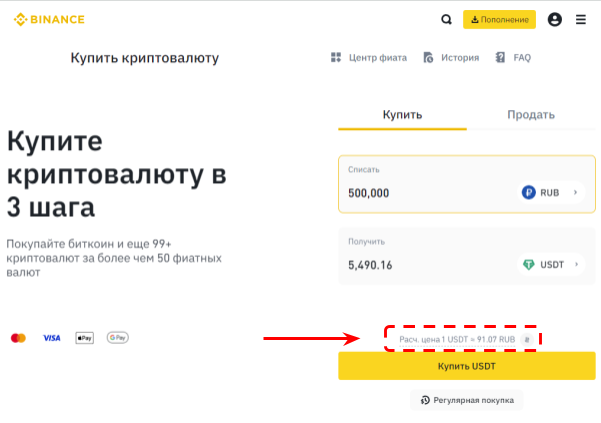Click the FAQ help icon
The width and height of the screenshot is (601, 423).
[x=501, y=58]
